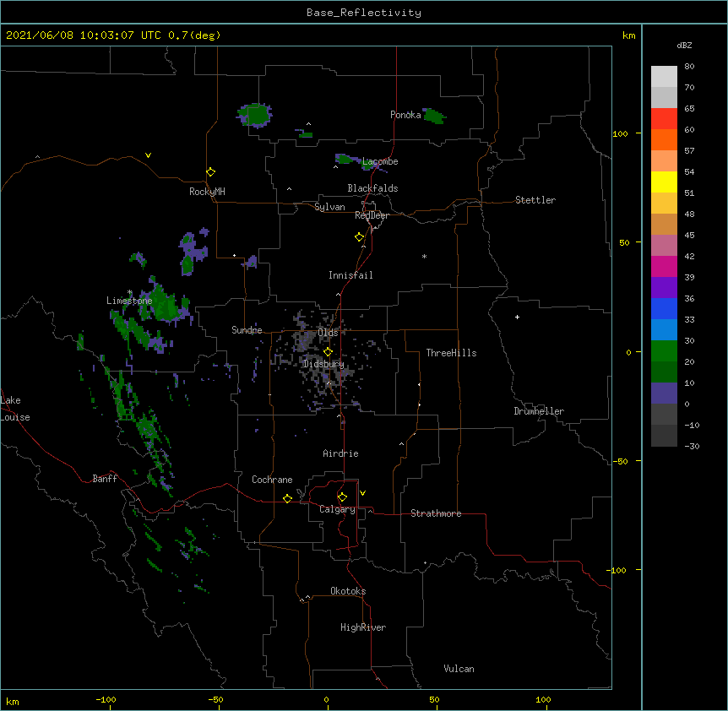
Task: Click the Vulcan town label
Action: click(459, 669)
